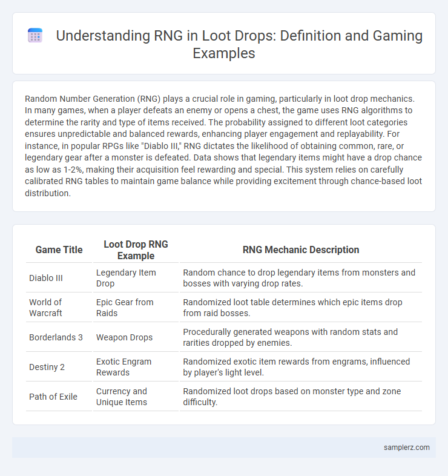Select the 'Diablo III' table cell
The image size is (448, 476).
click(x=59, y=278)
